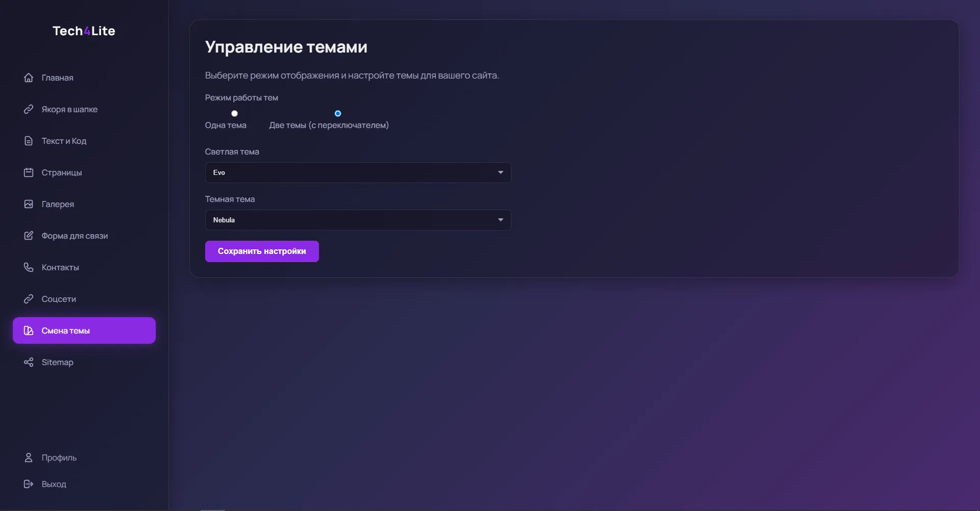Screen dimensions: 980x511
Task: Click the arrow on the Nebula dropdown
Action: 500,220
